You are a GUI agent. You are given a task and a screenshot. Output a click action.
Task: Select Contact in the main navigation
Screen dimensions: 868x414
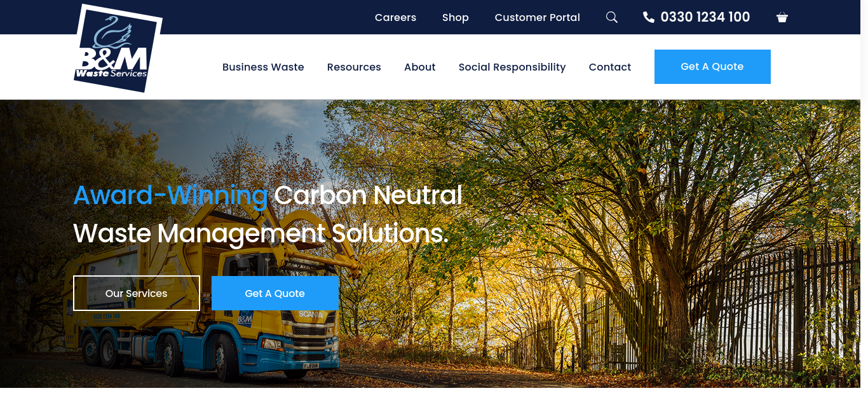point(610,67)
